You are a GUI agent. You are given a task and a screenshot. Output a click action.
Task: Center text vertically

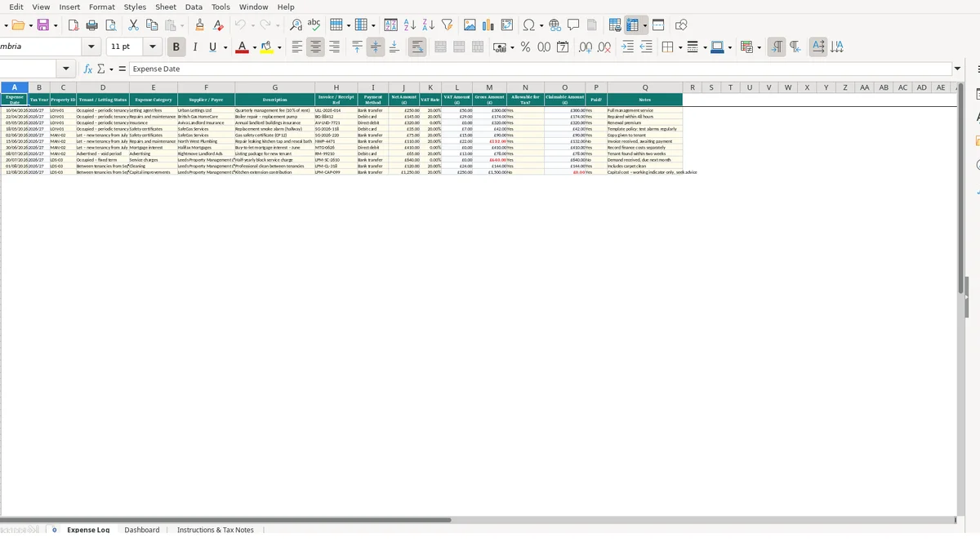pyautogui.click(x=376, y=47)
